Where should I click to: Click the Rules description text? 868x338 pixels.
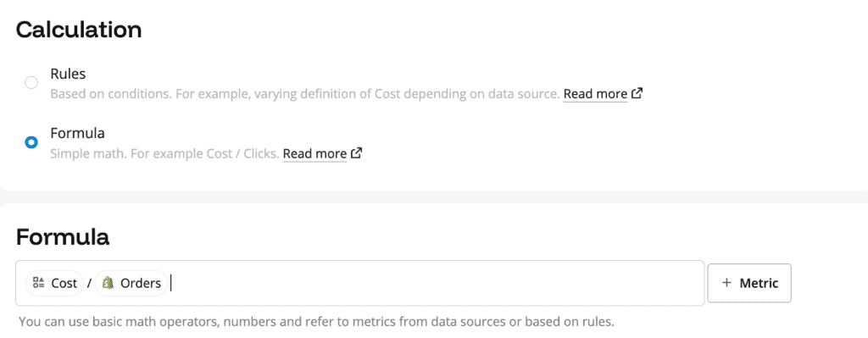point(305,94)
